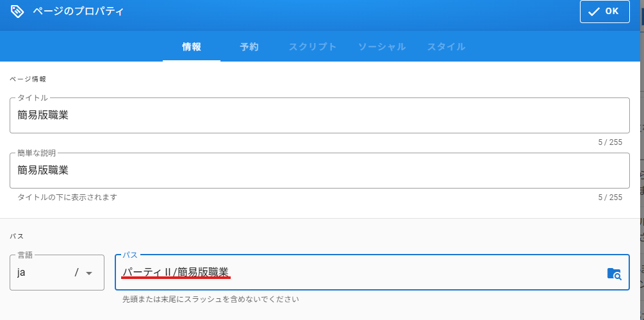Open the 予約 tab
The width and height of the screenshot is (644, 320).
point(249,47)
